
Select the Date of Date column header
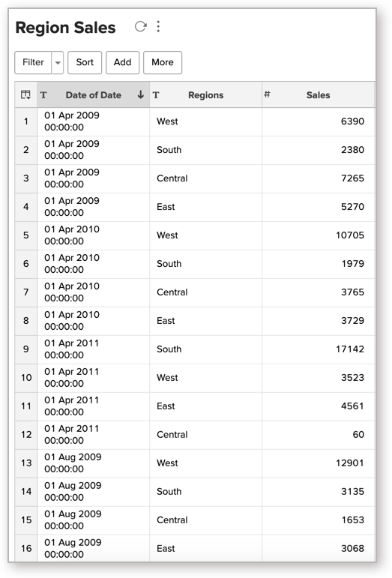[93, 94]
